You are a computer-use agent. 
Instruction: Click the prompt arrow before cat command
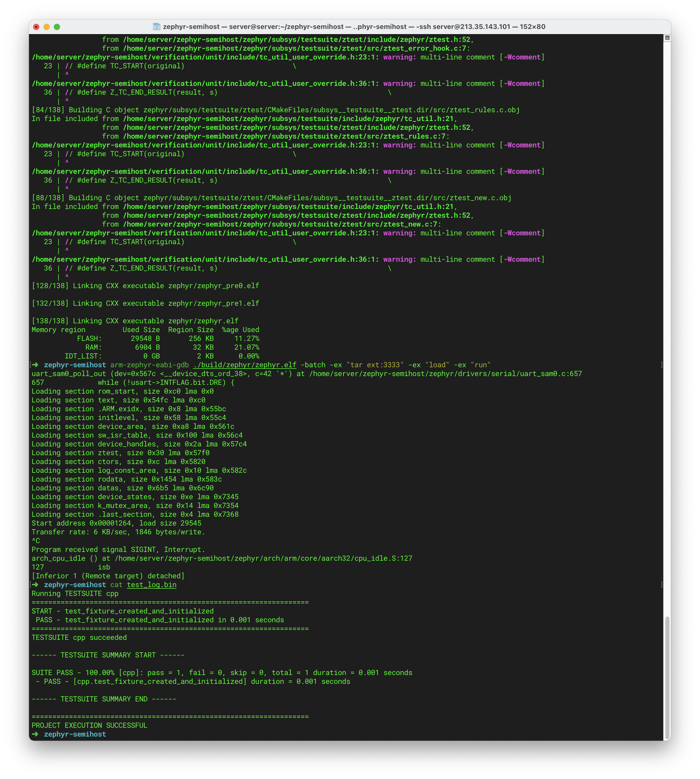tap(35, 585)
